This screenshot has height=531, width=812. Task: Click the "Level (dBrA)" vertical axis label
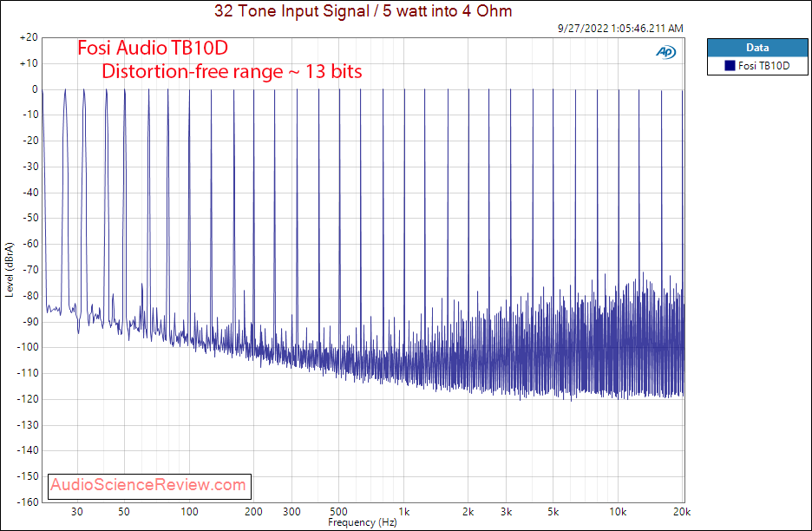[10, 269]
